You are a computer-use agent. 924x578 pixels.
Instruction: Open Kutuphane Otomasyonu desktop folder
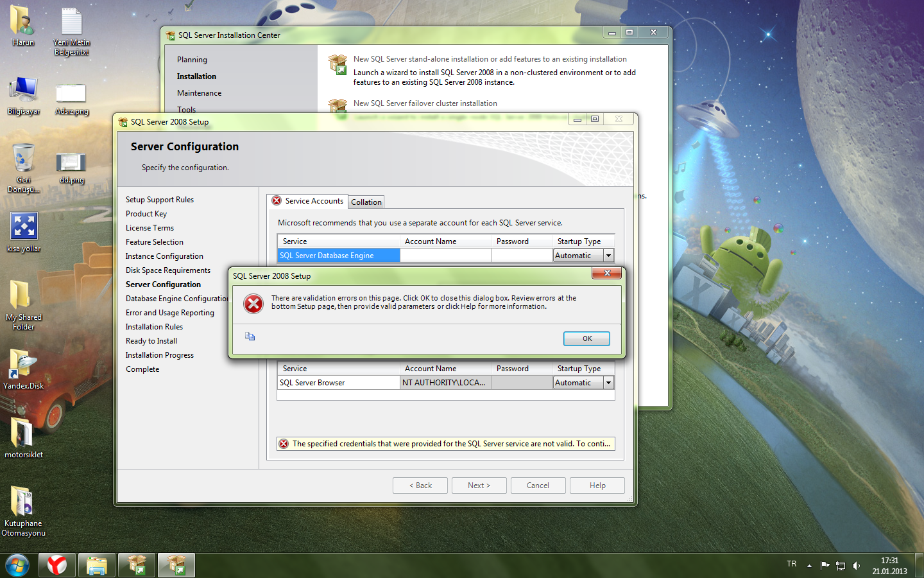24,511
